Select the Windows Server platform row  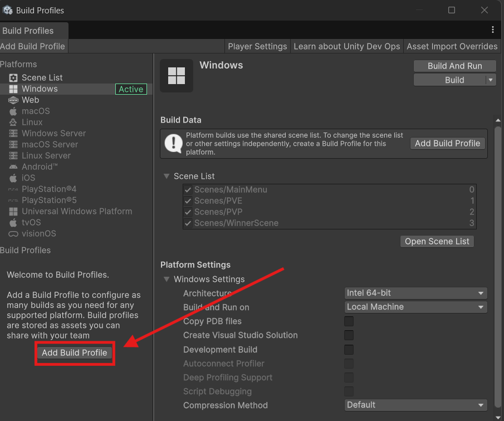[x=76, y=133]
